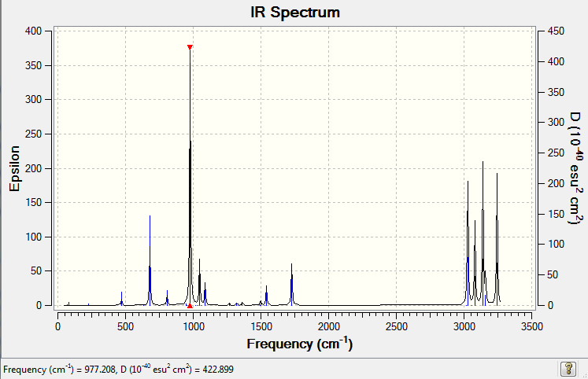Click the peak near 3240 cm-1
This screenshot has width=588, height=379.
497,240
